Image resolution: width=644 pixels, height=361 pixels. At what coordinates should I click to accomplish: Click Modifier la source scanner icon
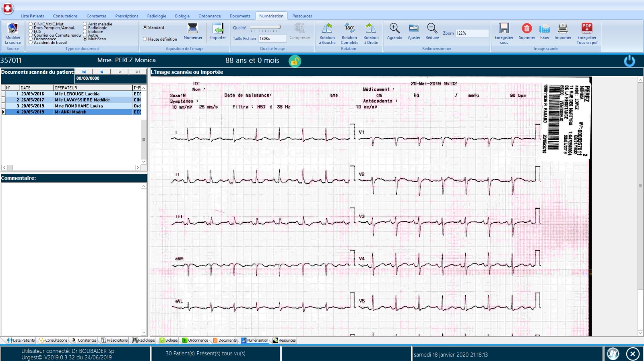pos(12,28)
